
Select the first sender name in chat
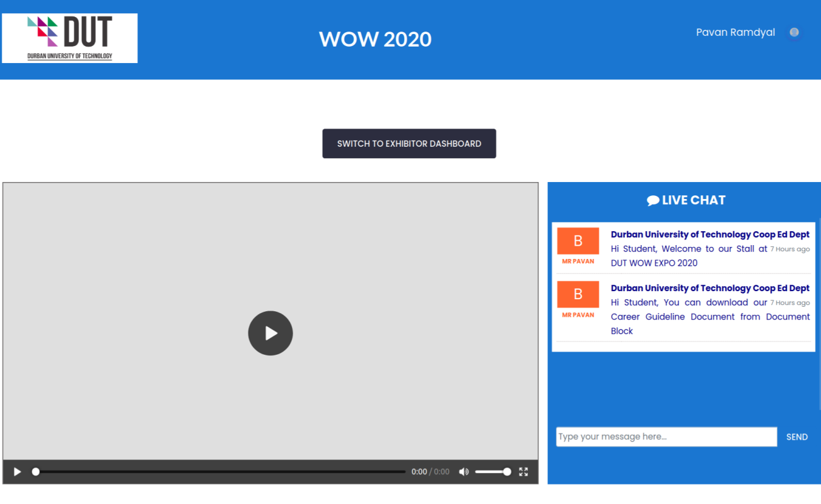[x=709, y=234]
